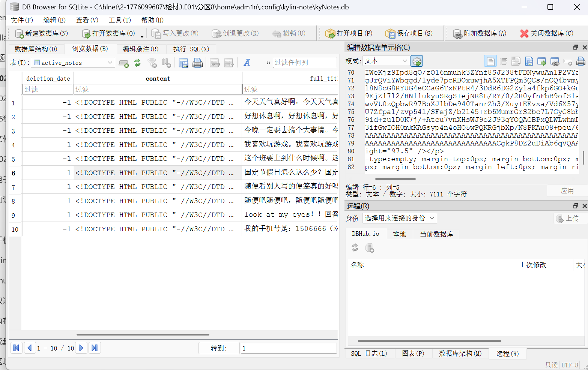The height and width of the screenshot is (370, 588).
Task: Click the Write Changes toolbar button
Action: [175, 33]
